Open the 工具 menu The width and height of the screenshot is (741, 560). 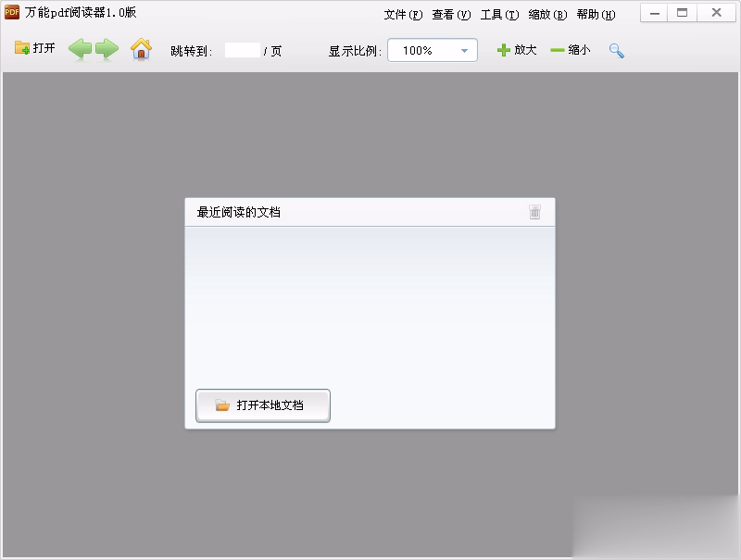pos(498,14)
